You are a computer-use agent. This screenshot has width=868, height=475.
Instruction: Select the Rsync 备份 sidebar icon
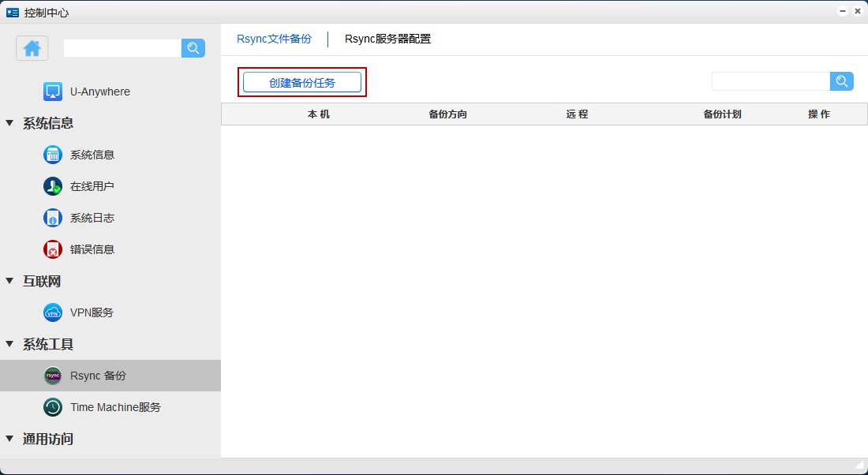click(x=52, y=376)
